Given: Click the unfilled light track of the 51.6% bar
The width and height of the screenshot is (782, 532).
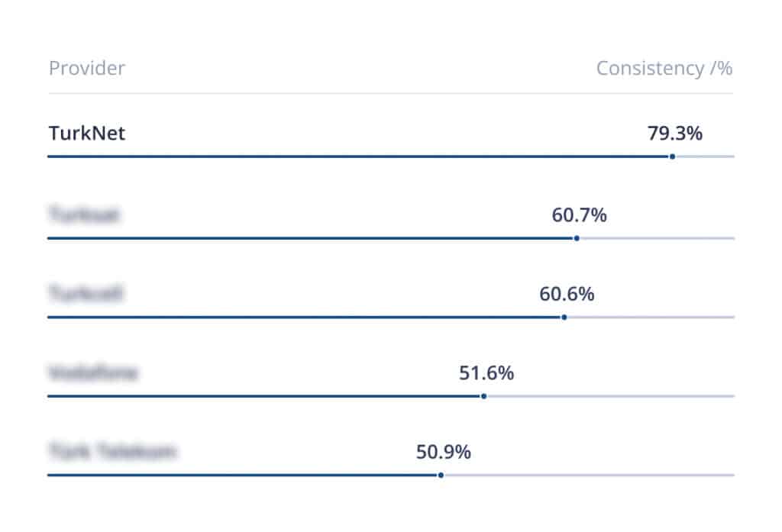Looking at the screenshot, I should pos(611,396).
